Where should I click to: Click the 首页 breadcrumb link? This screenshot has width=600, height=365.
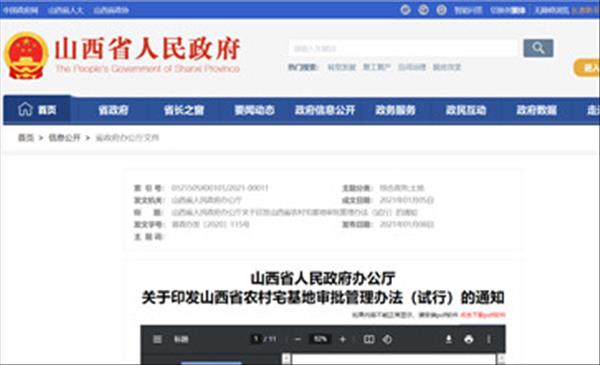coord(26,137)
